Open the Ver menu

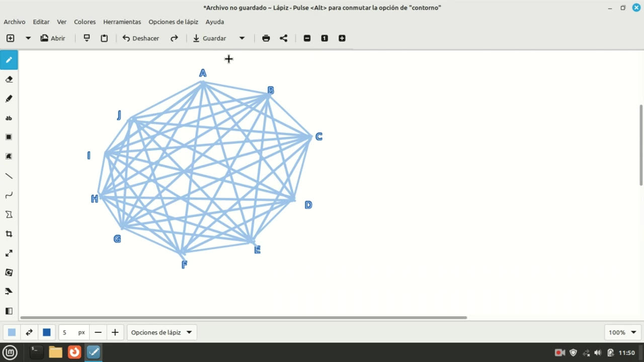62,22
